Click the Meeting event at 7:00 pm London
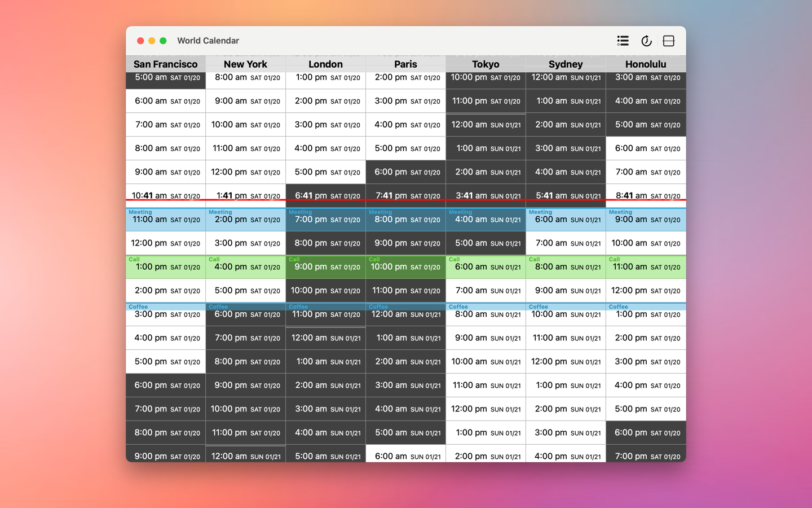Viewport: 812px width, 508px height. [326, 220]
